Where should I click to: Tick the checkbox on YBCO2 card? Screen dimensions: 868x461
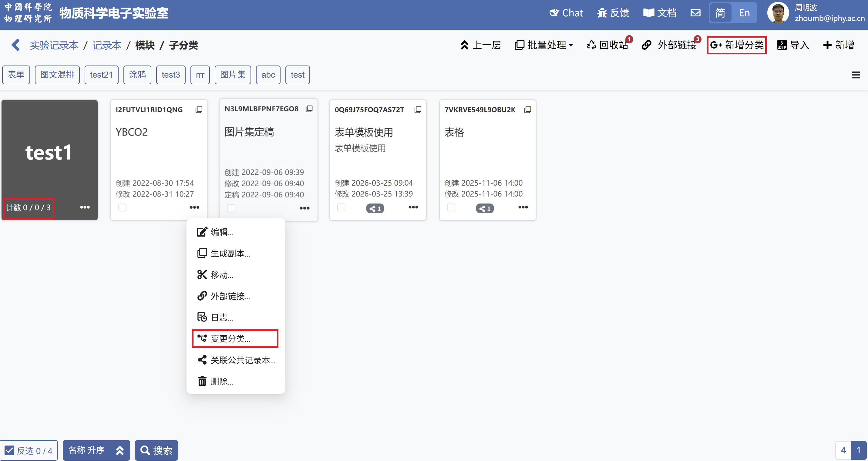click(x=122, y=207)
